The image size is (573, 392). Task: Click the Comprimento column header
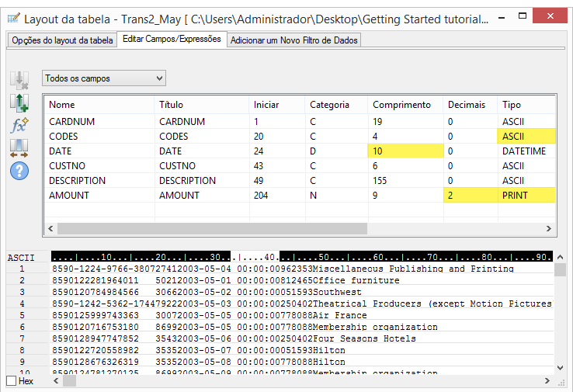[401, 105]
